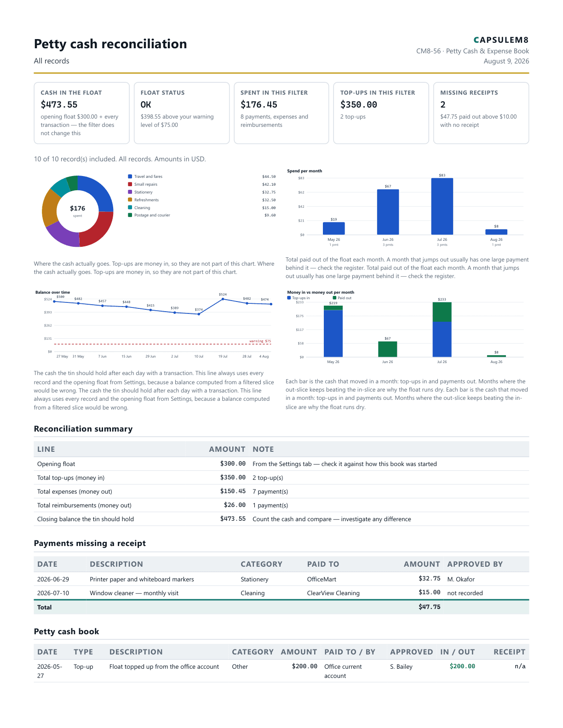563x728 pixels.
Task: Click the Travel and fares blue legend swatch
Action: [x=130, y=176]
